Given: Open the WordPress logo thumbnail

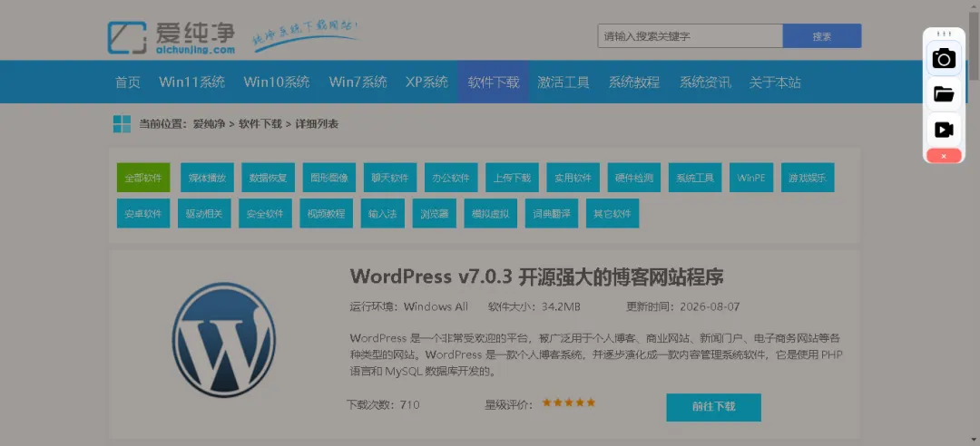Looking at the screenshot, I should [223, 340].
